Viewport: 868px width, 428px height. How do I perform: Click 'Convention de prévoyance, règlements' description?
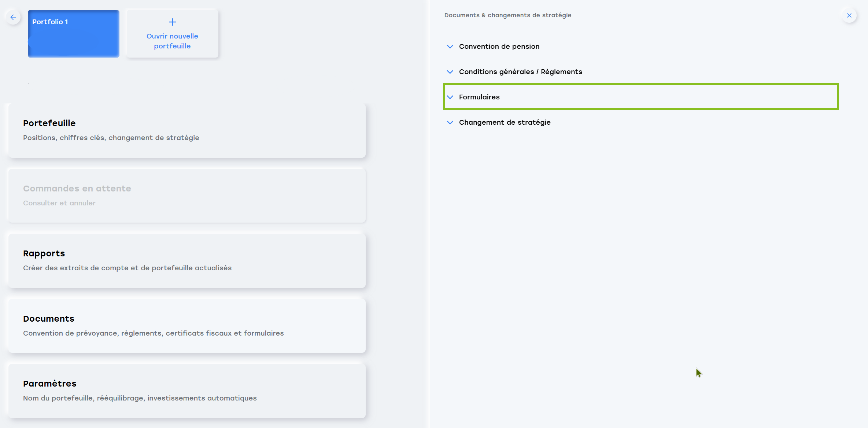click(153, 333)
